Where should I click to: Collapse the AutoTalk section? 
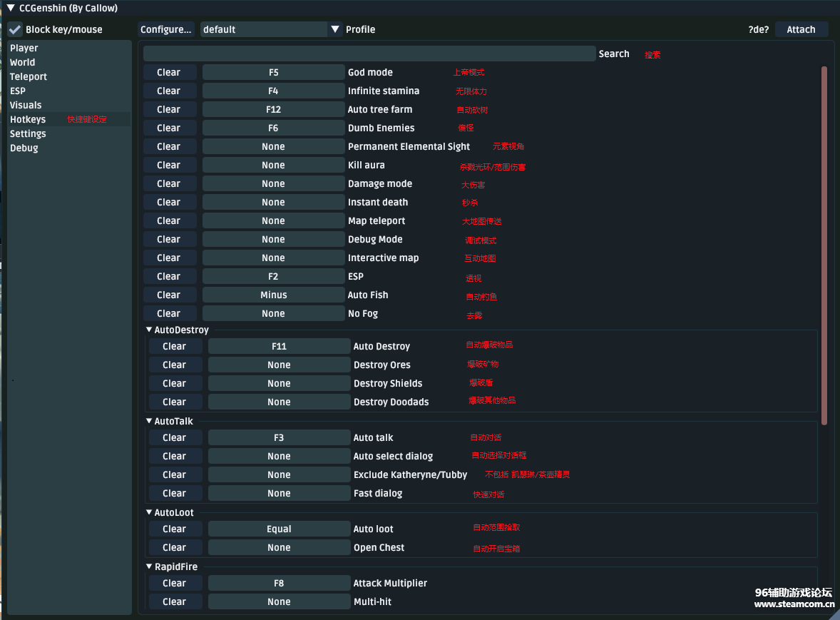click(x=149, y=422)
